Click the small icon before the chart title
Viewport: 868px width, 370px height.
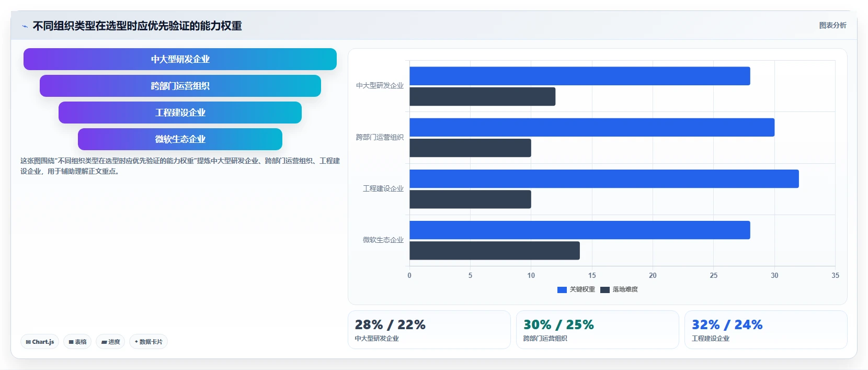(x=25, y=26)
